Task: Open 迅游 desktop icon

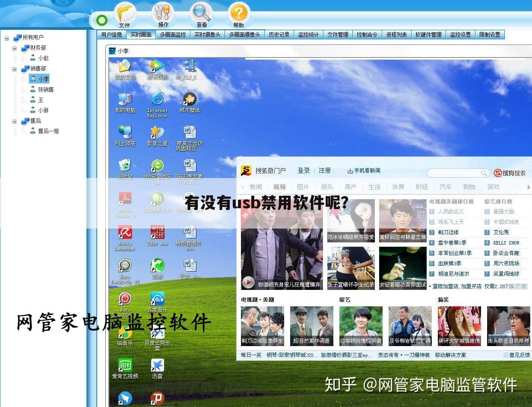Action: (x=157, y=269)
